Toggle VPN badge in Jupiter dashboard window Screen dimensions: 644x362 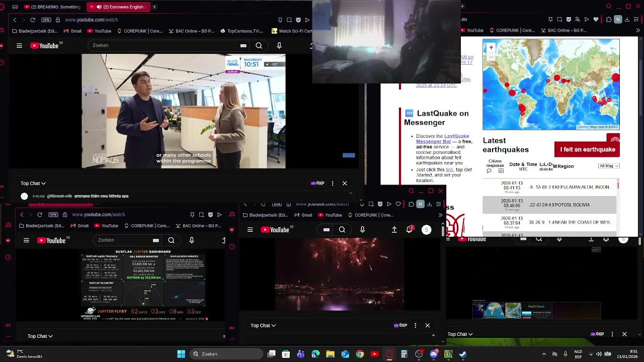53,215
